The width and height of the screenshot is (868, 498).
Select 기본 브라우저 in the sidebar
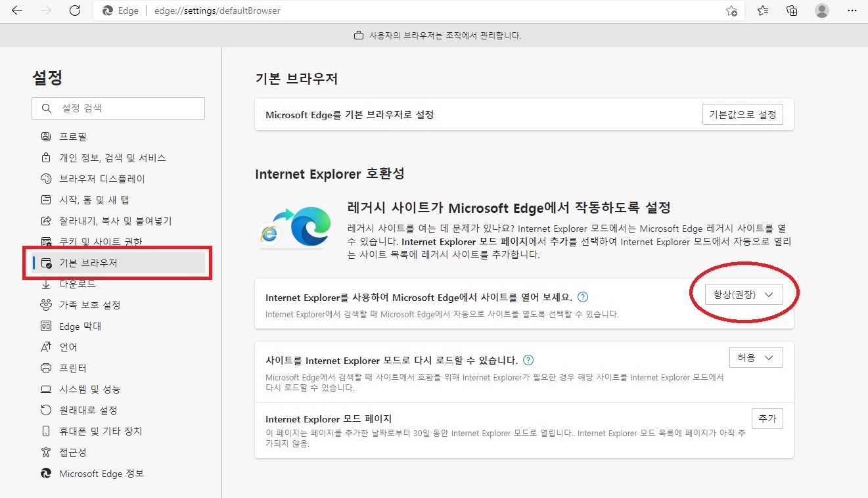pyautogui.click(x=118, y=263)
